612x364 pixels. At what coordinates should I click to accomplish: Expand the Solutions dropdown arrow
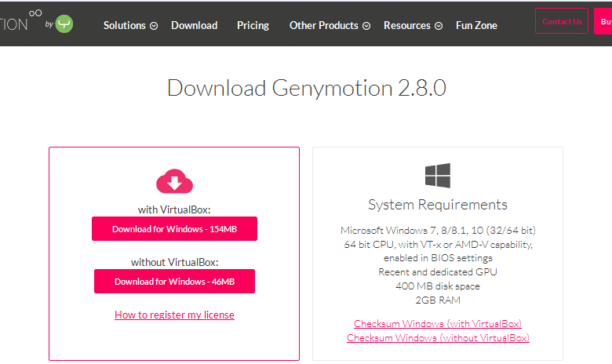[154, 26]
